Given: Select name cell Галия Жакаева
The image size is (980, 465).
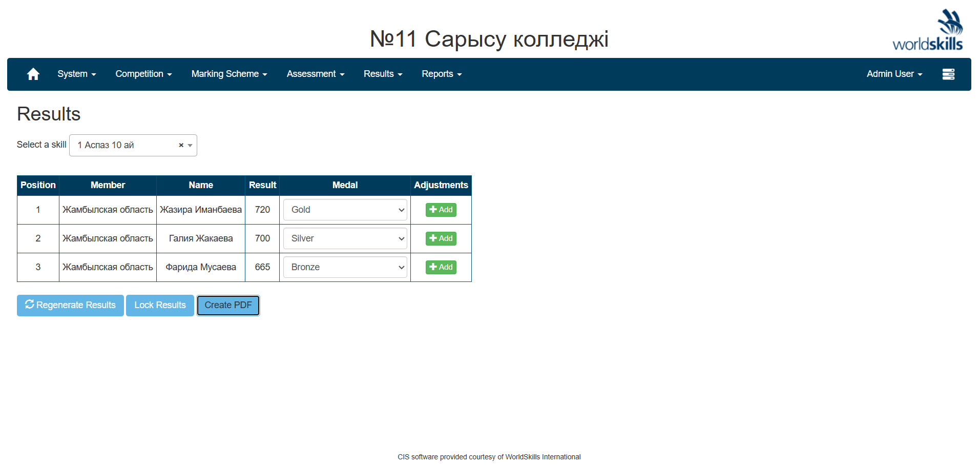Looking at the screenshot, I should (201, 238).
